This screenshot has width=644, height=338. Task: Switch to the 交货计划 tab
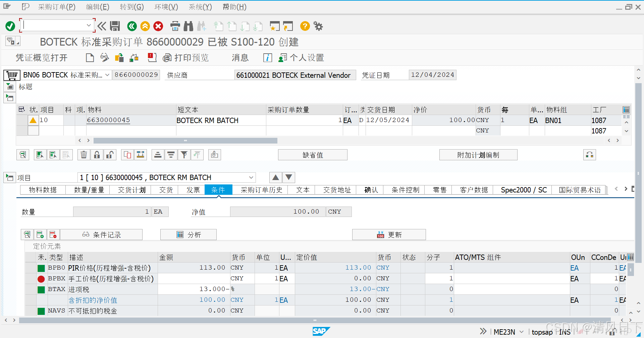tap(132, 190)
